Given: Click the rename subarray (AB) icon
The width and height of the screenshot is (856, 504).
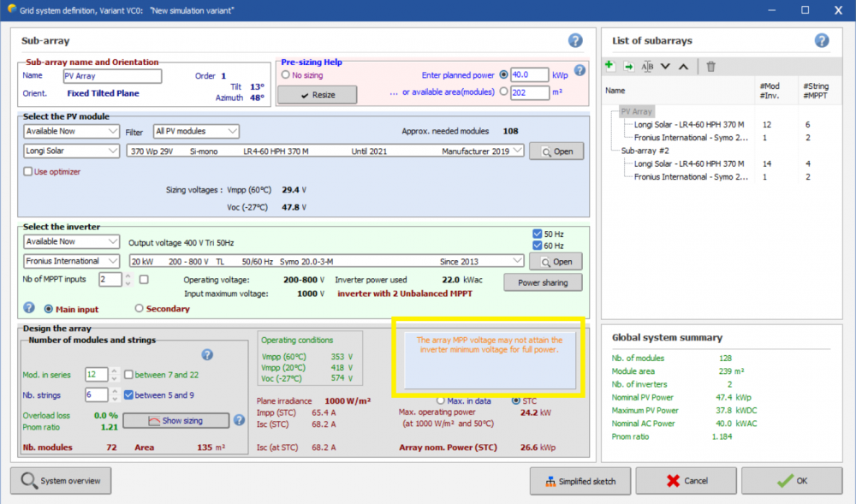Looking at the screenshot, I should (x=647, y=66).
